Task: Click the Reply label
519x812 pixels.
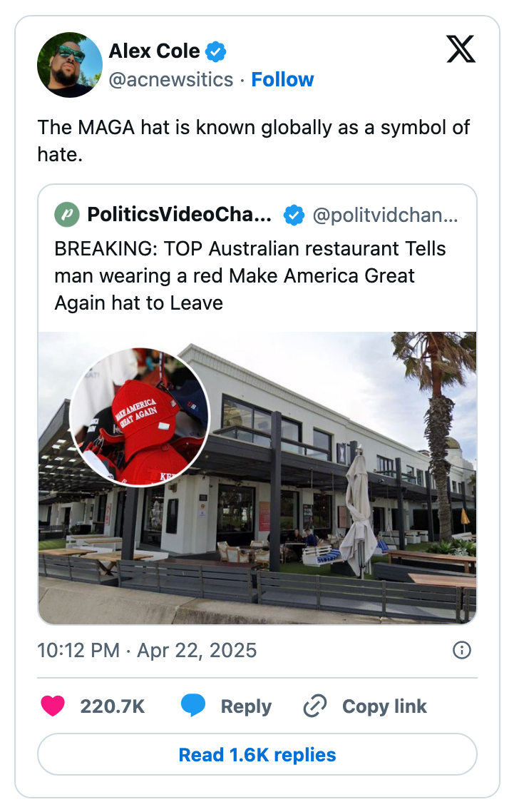Action: [245, 706]
